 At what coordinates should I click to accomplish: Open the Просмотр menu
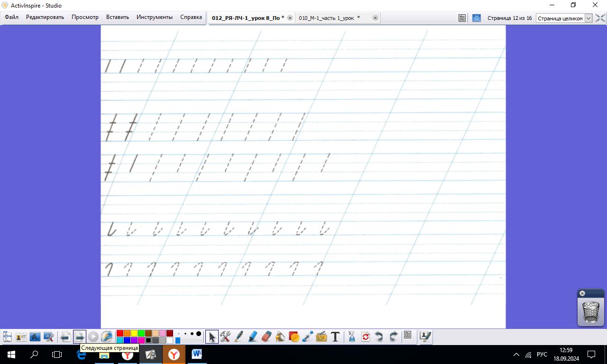[85, 17]
